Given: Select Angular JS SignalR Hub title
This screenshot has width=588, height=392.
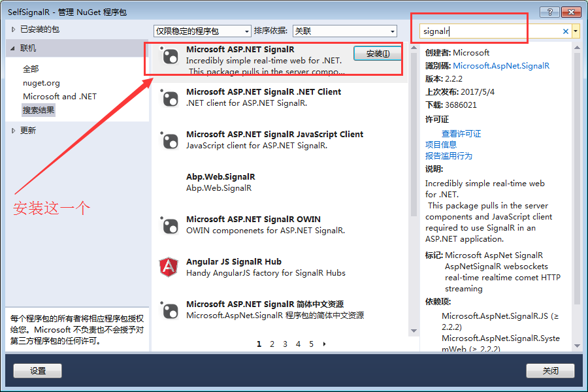Looking at the screenshot, I should click(234, 261).
